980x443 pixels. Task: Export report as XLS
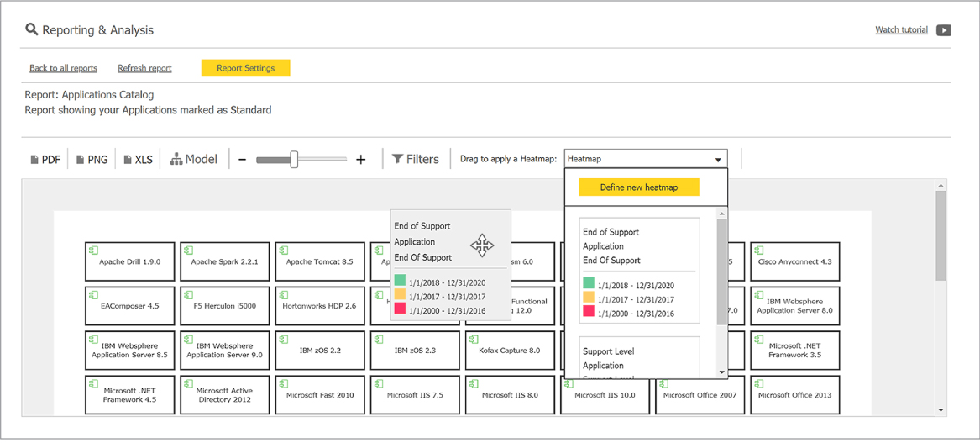click(138, 160)
